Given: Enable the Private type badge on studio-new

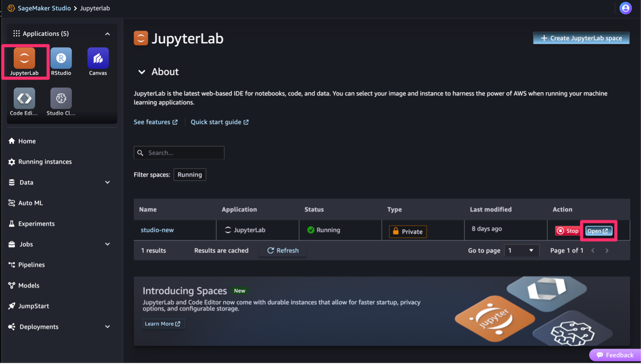Looking at the screenshot, I should pyautogui.click(x=407, y=232).
